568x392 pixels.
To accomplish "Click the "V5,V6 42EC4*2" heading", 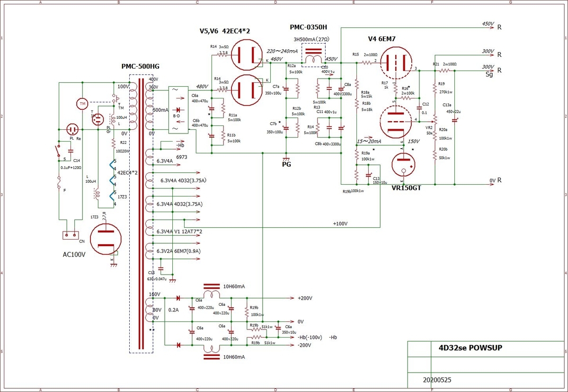I will (x=224, y=31).
